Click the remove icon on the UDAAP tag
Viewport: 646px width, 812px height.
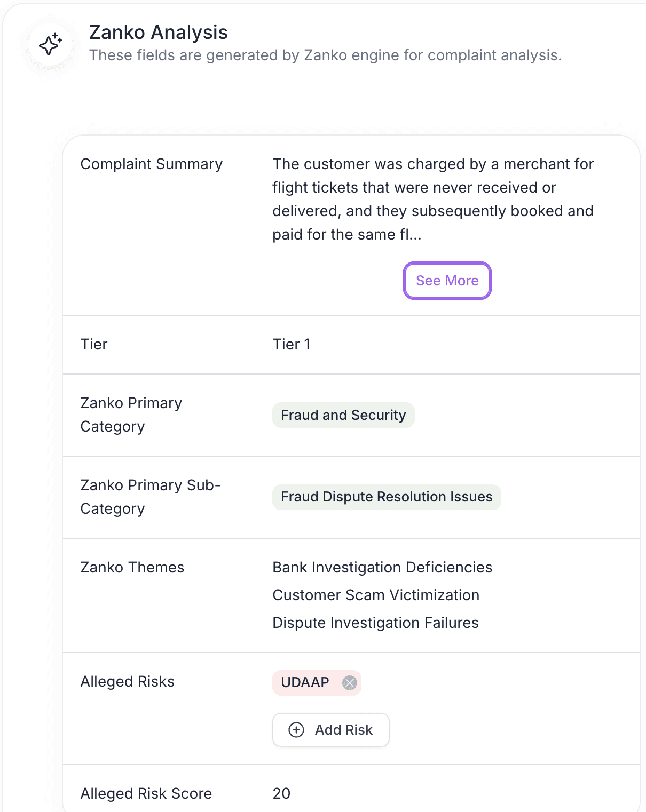350,683
